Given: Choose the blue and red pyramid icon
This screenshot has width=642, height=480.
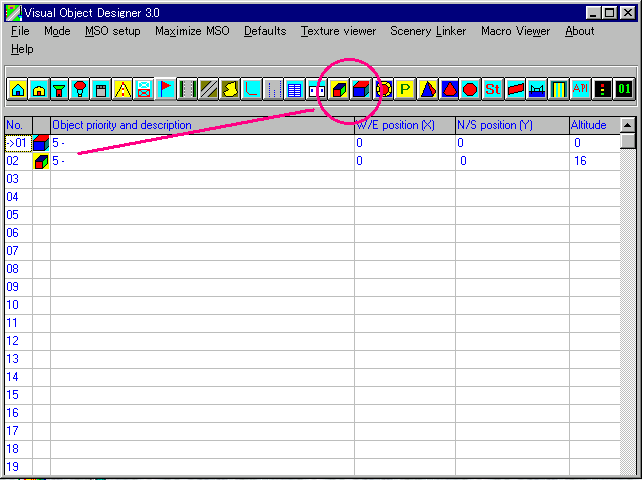Looking at the screenshot, I should tap(427, 89).
